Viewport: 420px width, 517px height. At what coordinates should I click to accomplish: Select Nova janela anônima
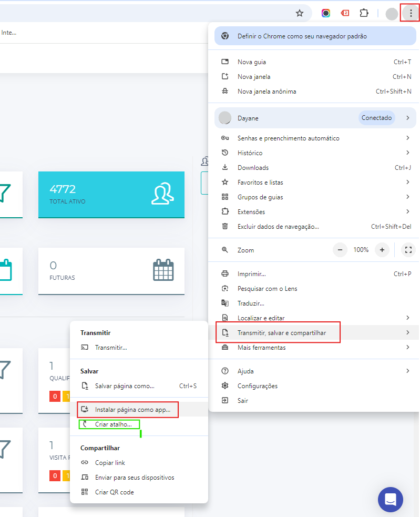pyautogui.click(x=267, y=92)
